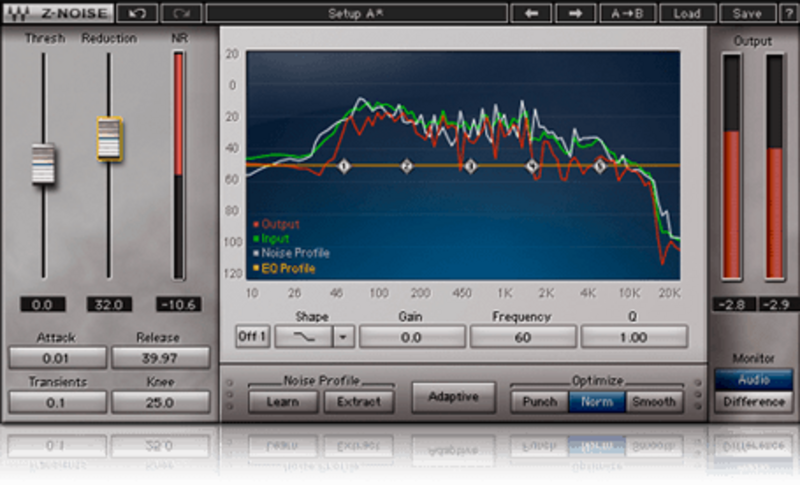This screenshot has width=800, height=485.
Task: Click the Reduction slider handle
Action: (x=109, y=138)
